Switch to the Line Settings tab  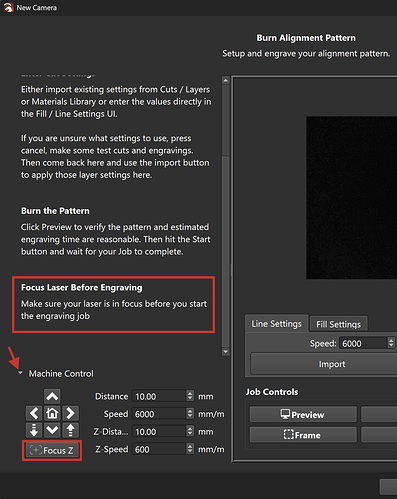[x=276, y=324]
